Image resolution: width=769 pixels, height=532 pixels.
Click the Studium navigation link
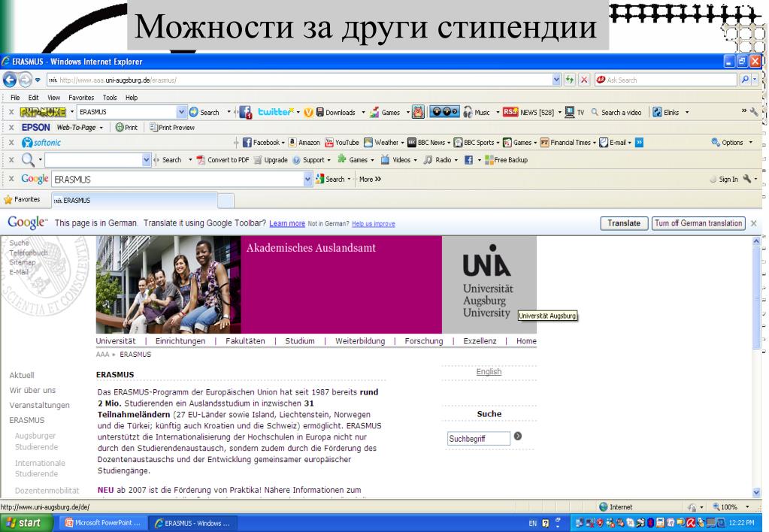[300, 341]
